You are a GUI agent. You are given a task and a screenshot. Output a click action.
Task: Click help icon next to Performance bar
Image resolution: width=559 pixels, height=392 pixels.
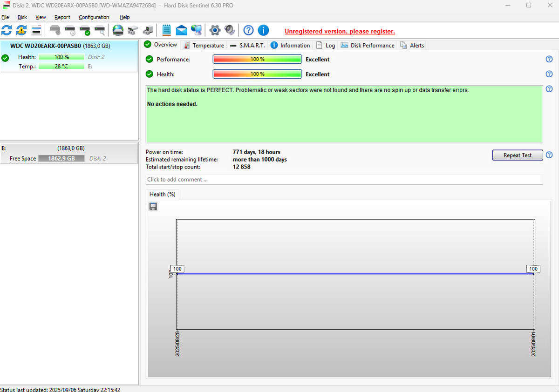click(549, 59)
